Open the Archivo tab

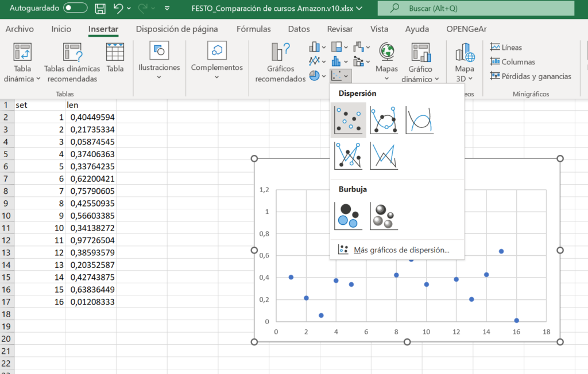point(20,29)
